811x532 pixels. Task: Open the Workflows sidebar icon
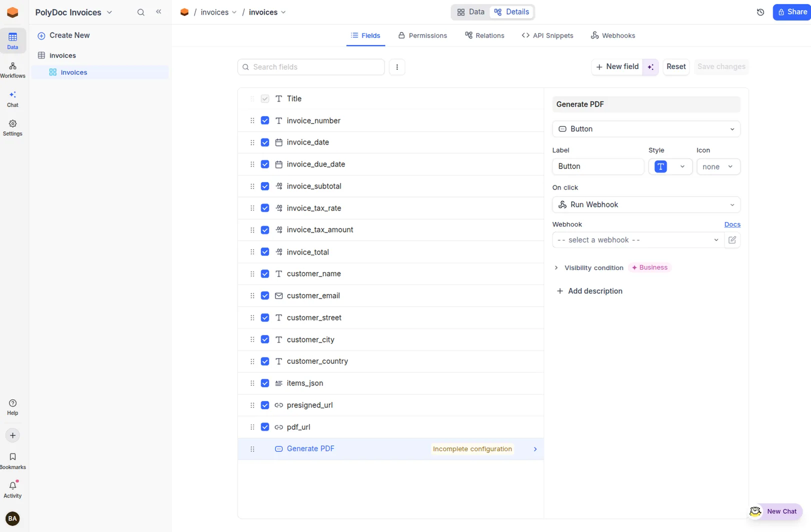[x=12, y=70]
